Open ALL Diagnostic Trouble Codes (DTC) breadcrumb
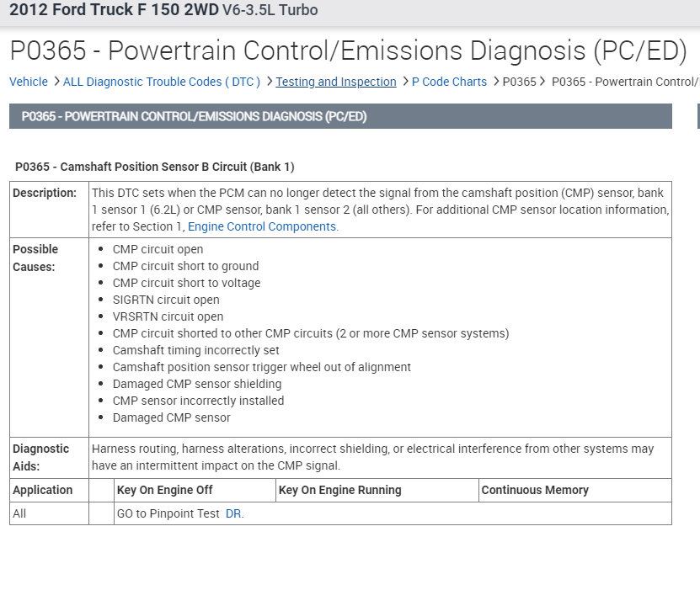Image resolution: width=700 pixels, height=606 pixels. tap(162, 82)
